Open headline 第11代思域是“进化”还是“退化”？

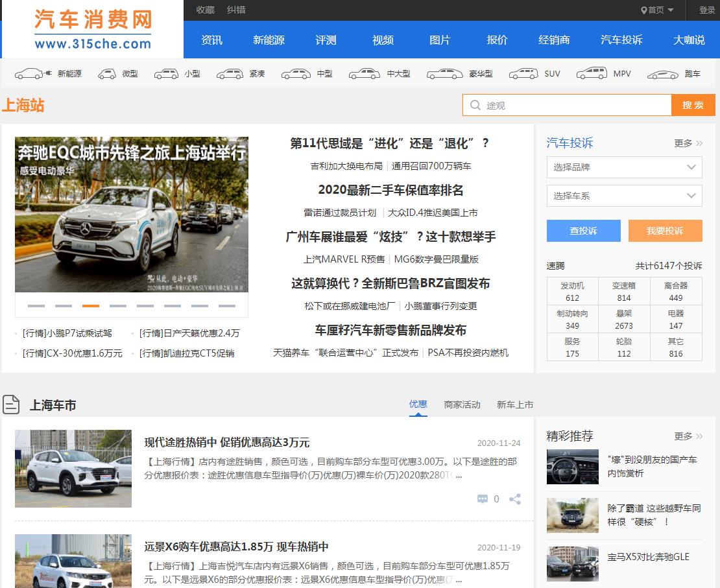tap(390, 143)
